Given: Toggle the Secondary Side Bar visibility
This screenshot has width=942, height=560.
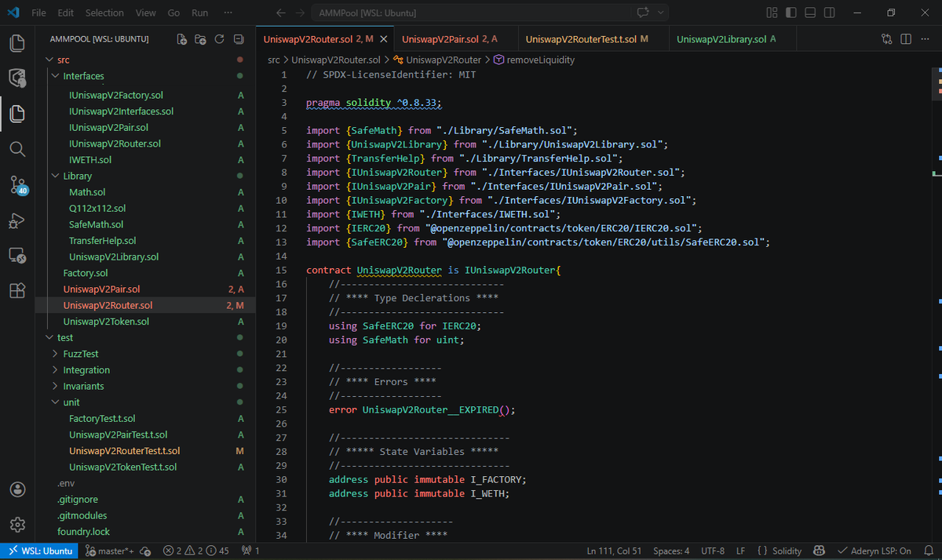Looking at the screenshot, I should point(830,13).
